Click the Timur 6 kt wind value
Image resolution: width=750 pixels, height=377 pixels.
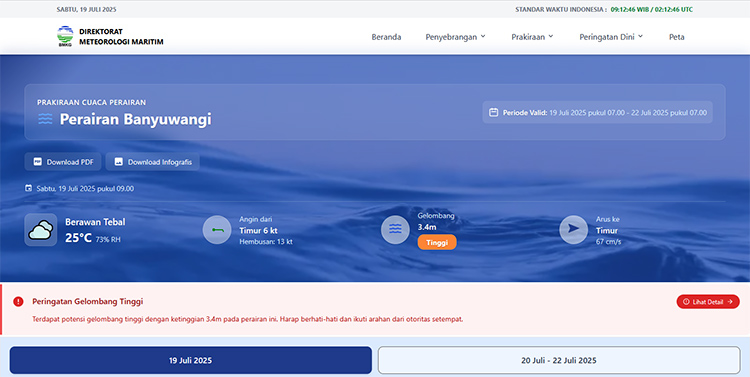coord(258,231)
